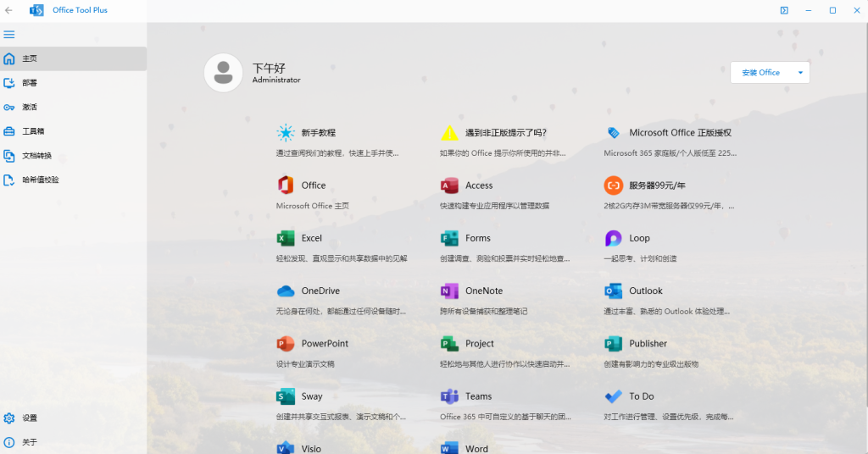Open the 新手教程 link title
This screenshot has height=454, width=868.
coord(319,133)
